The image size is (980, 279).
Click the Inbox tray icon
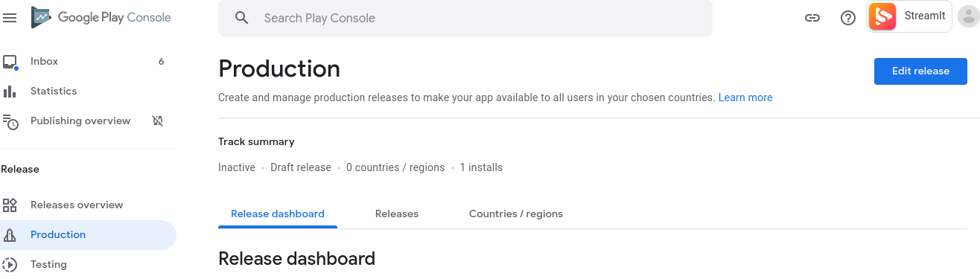click(x=10, y=62)
